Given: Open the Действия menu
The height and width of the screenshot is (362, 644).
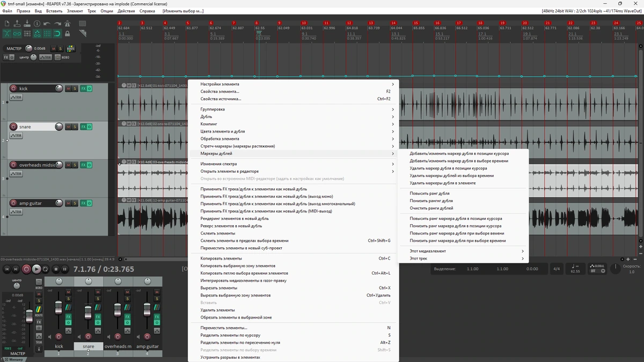Looking at the screenshot, I should tap(126, 11).
